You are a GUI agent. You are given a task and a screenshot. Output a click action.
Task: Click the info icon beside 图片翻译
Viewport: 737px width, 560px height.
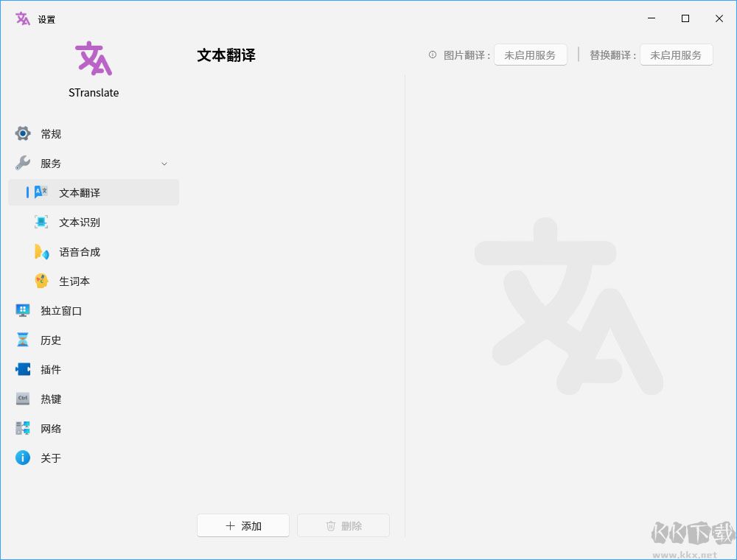433,55
